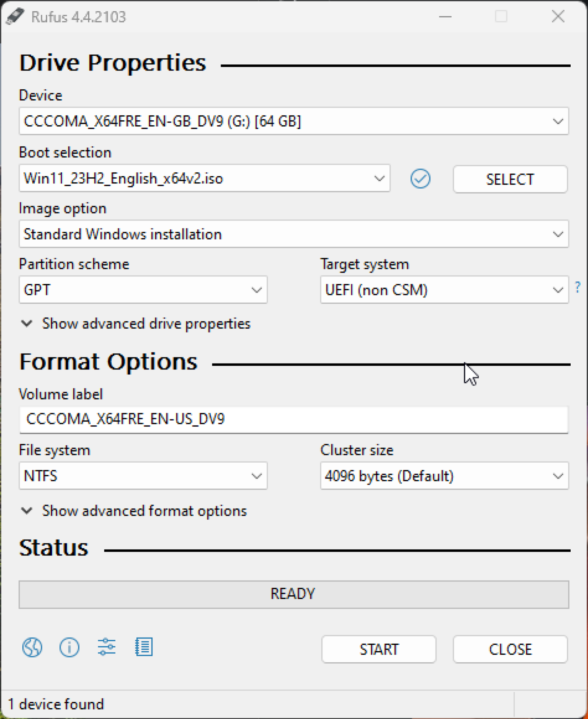This screenshot has width=588, height=719.
Task: Open the Partition scheme GPT dropdown
Action: 143,290
